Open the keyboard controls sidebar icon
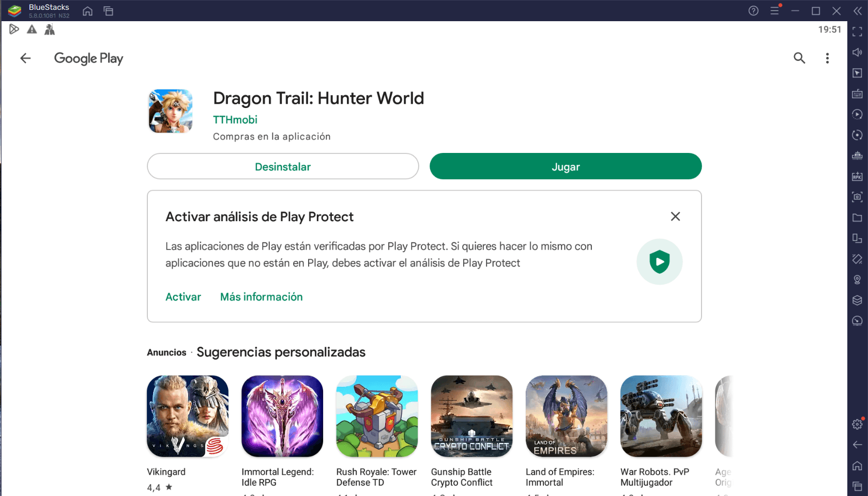Screen dimensions: 868x496 pos(857,94)
